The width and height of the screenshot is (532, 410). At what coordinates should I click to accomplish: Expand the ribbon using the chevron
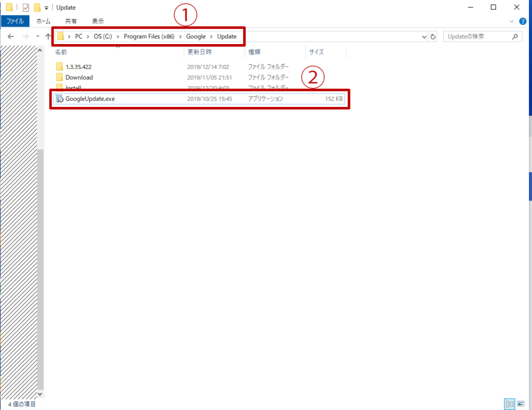point(512,21)
